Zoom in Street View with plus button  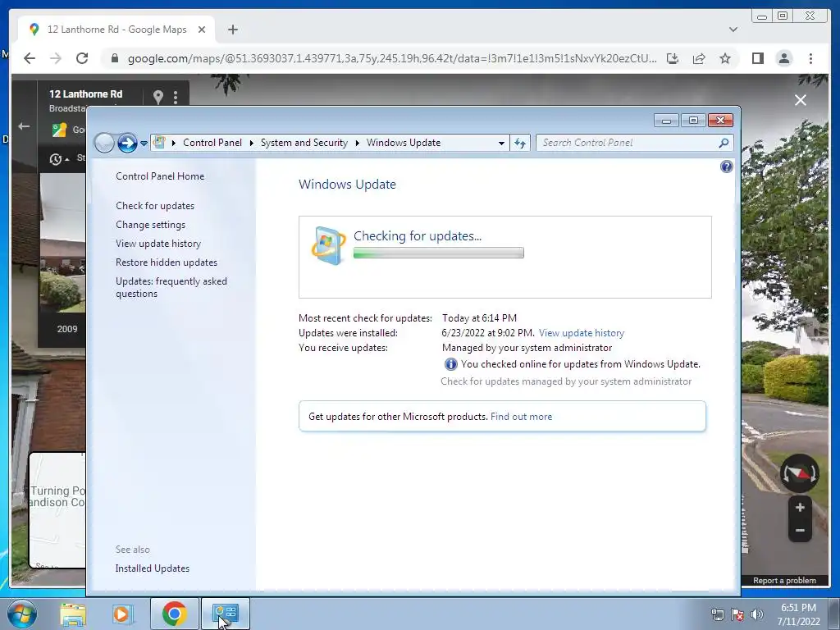tap(800, 507)
